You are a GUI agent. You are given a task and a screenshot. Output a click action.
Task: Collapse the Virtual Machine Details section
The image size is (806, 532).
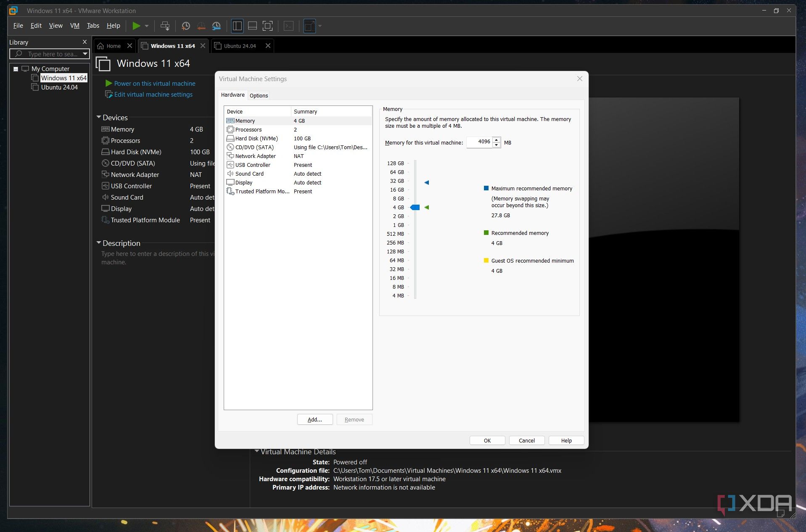coord(256,451)
